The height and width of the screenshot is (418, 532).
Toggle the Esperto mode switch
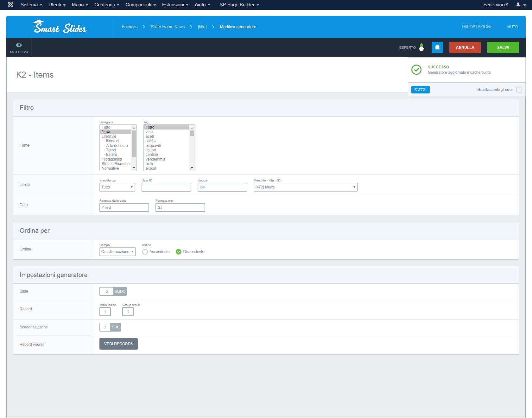[x=421, y=47]
